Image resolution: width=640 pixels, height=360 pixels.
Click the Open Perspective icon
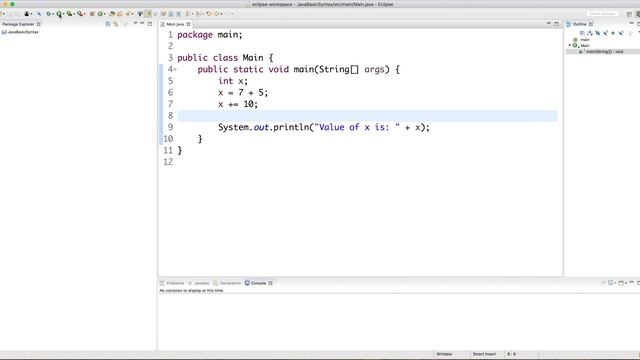[629, 14]
